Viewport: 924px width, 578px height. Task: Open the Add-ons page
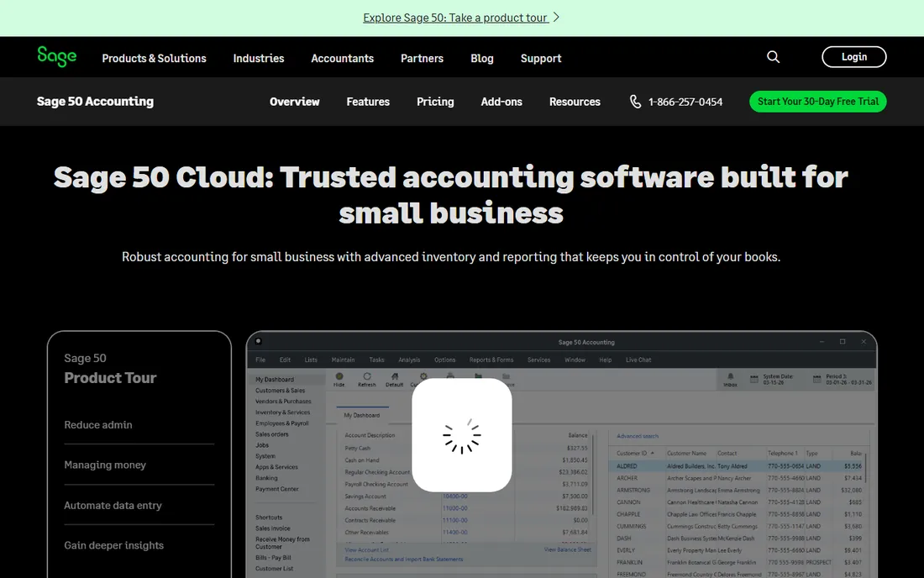501,102
